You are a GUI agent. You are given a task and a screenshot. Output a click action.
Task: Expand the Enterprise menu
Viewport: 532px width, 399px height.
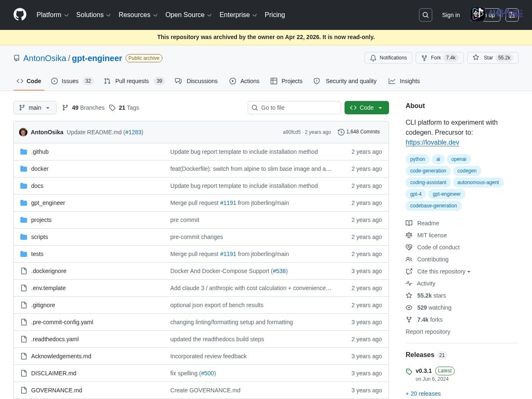(x=238, y=15)
